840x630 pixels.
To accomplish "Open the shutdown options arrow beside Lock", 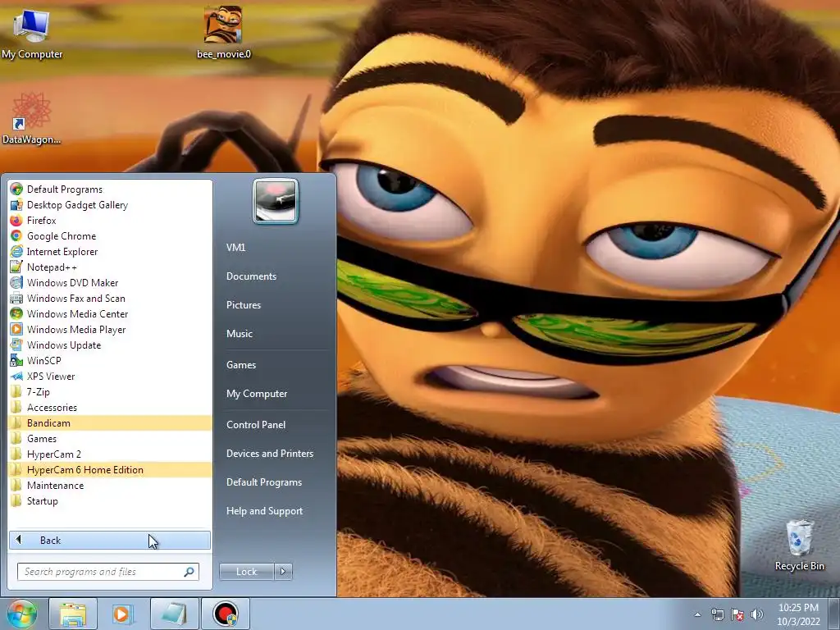I will click(283, 572).
